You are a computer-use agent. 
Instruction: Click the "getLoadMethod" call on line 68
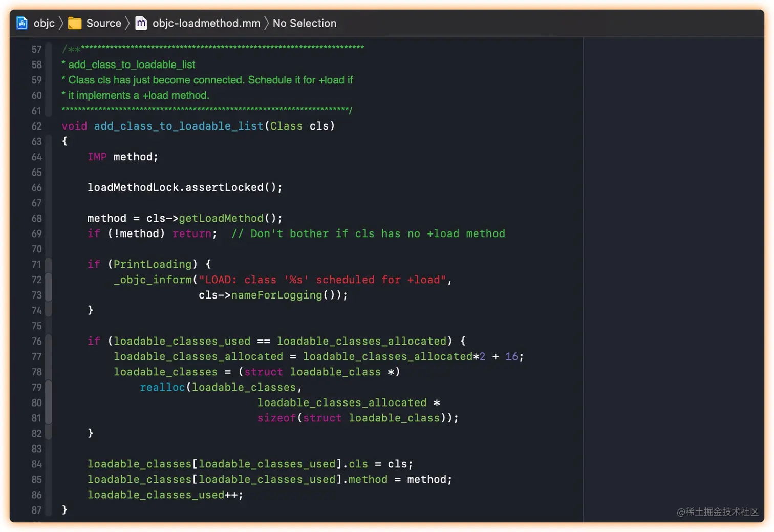[221, 218]
